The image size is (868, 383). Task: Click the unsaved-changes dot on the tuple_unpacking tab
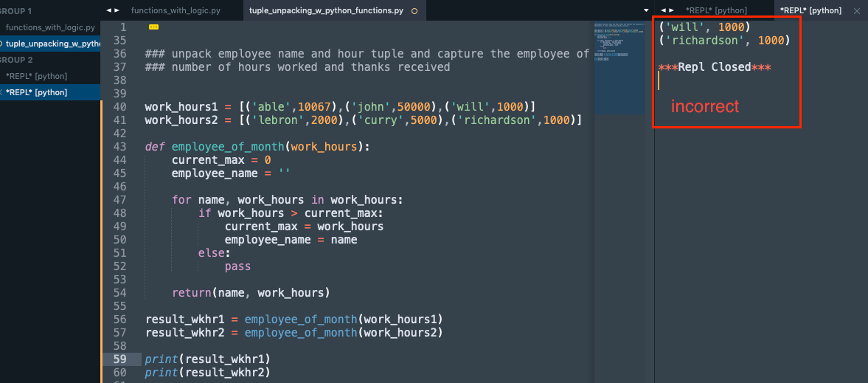[x=414, y=11]
